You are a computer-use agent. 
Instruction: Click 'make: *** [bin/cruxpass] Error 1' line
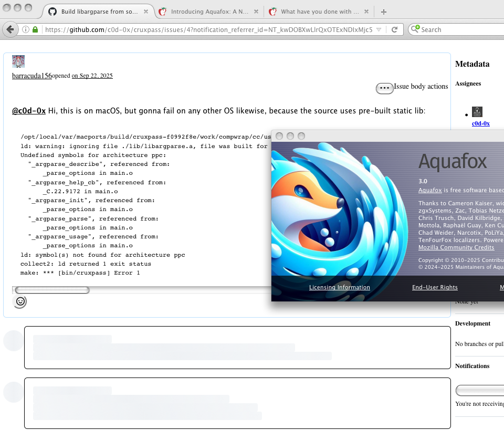tap(80, 273)
